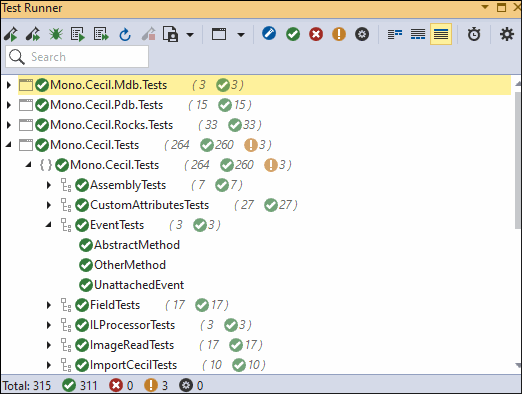Viewport: 522px width, 394px height.
Task: Open dropdown beside the locked document icon
Action: [x=190, y=34]
